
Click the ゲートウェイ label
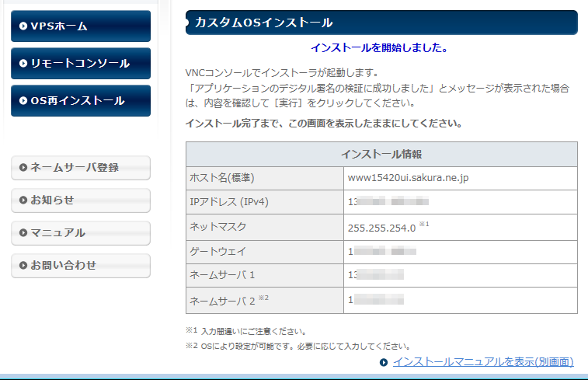click(217, 251)
